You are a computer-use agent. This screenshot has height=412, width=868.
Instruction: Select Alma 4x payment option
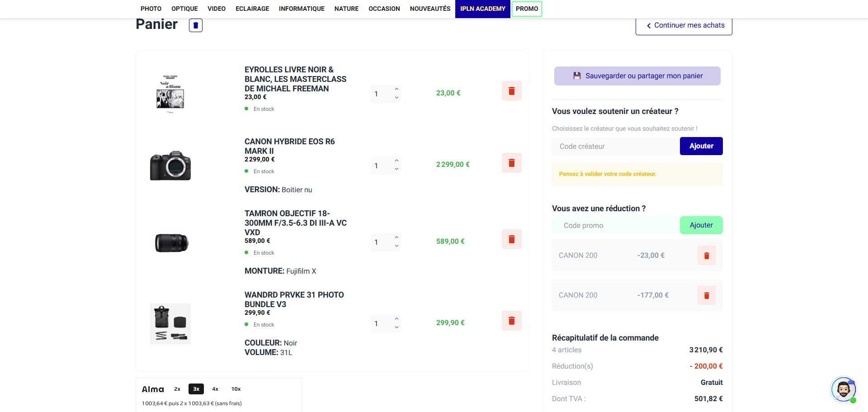tap(215, 389)
